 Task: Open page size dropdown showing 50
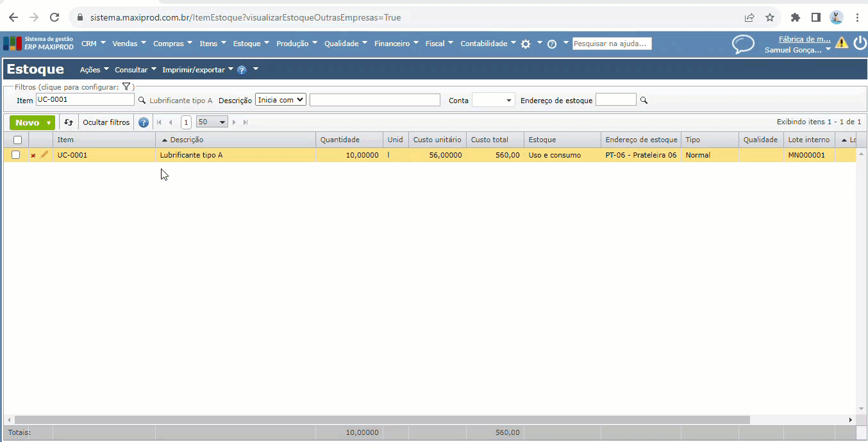(x=212, y=122)
